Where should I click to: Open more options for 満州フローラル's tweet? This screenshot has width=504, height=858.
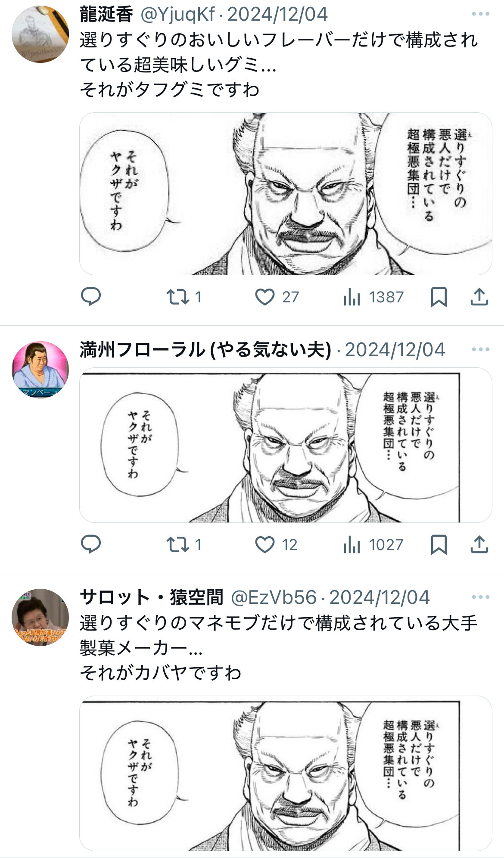[480, 349]
